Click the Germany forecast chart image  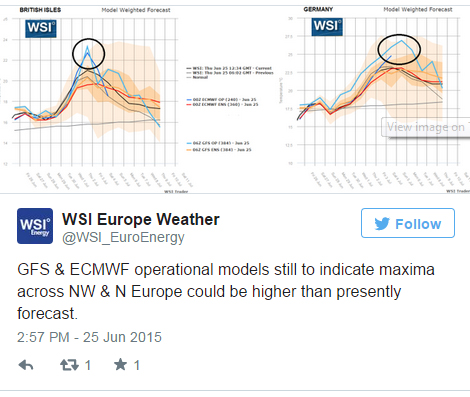(x=377, y=98)
